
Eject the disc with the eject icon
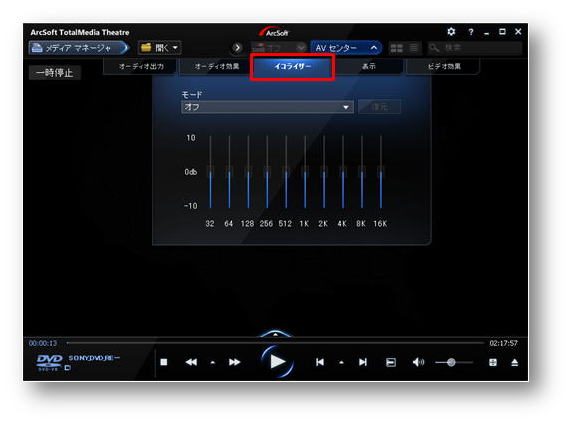[x=515, y=362]
